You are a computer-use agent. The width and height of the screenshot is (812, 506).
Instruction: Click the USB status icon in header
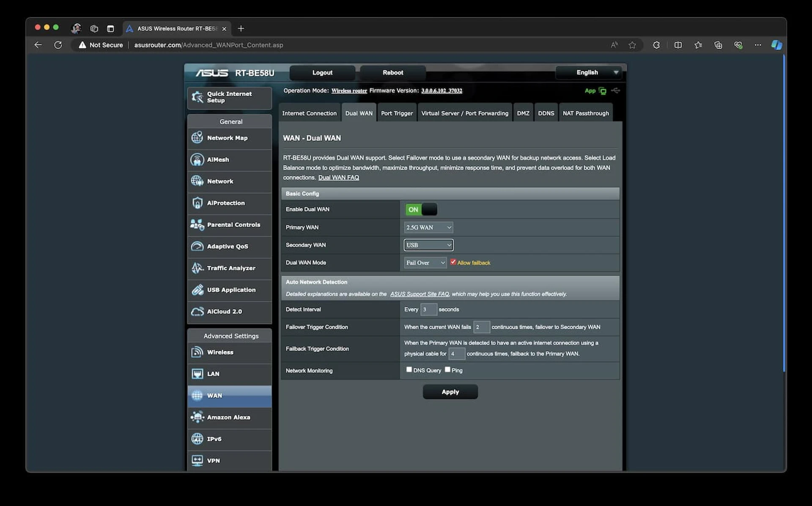[616, 90]
